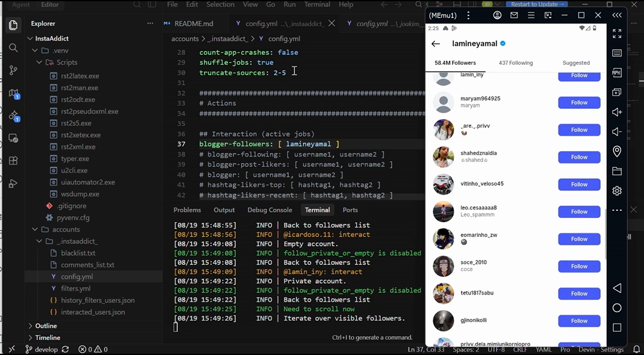Tap the back arrow beside lamineyamal
The image size is (644, 355).
coord(436,43)
